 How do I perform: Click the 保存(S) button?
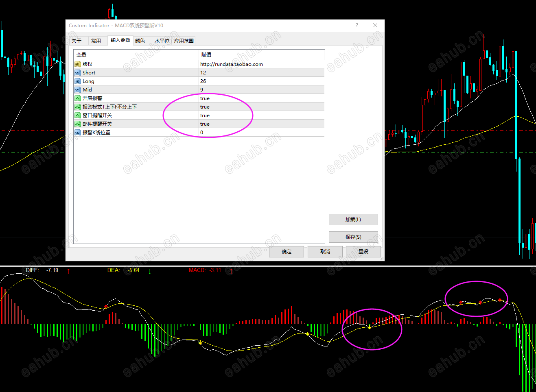pos(353,237)
